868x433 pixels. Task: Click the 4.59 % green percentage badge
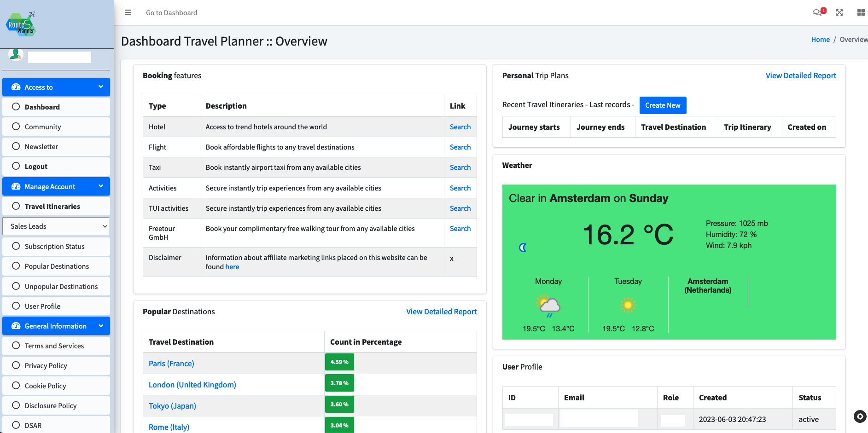coord(339,362)
